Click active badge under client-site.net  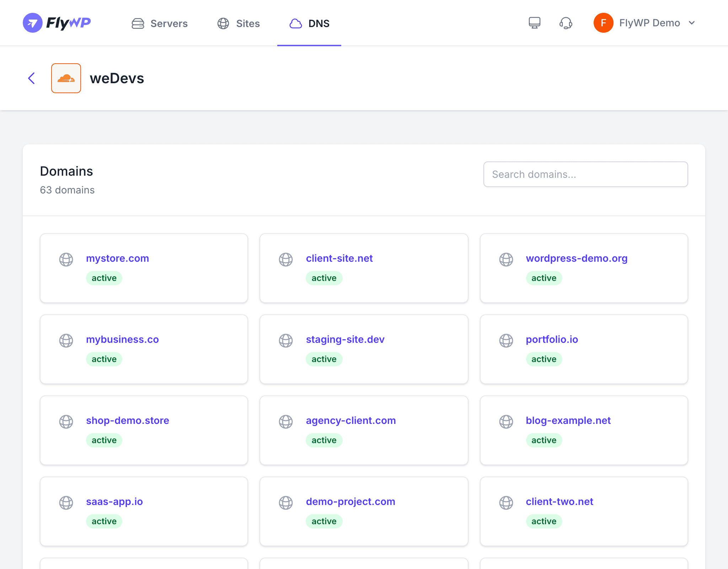[x=324, y=278]
